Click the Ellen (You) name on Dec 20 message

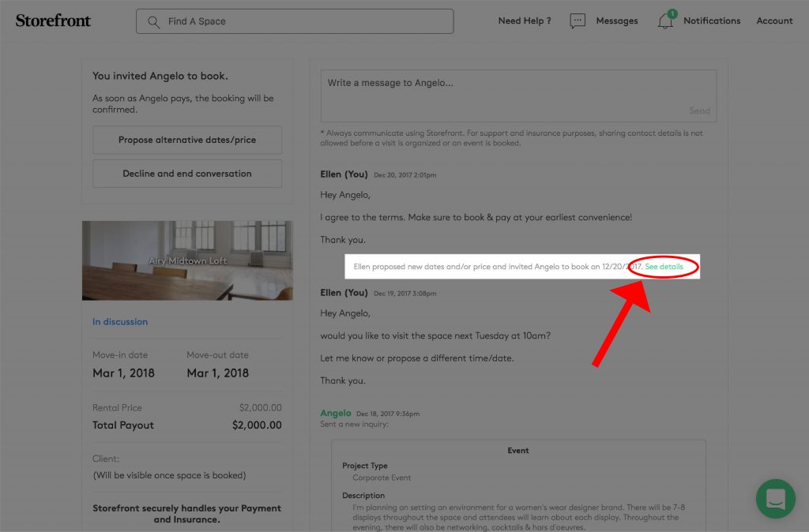344,174
